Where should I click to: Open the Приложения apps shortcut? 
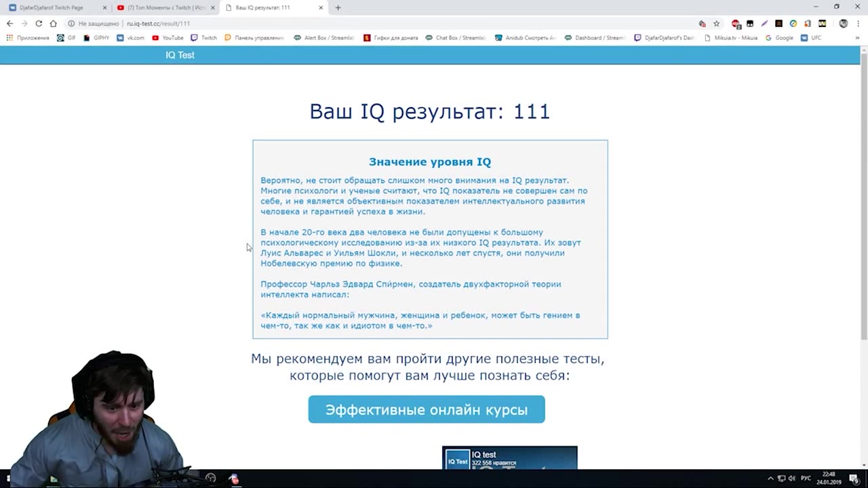28,38
